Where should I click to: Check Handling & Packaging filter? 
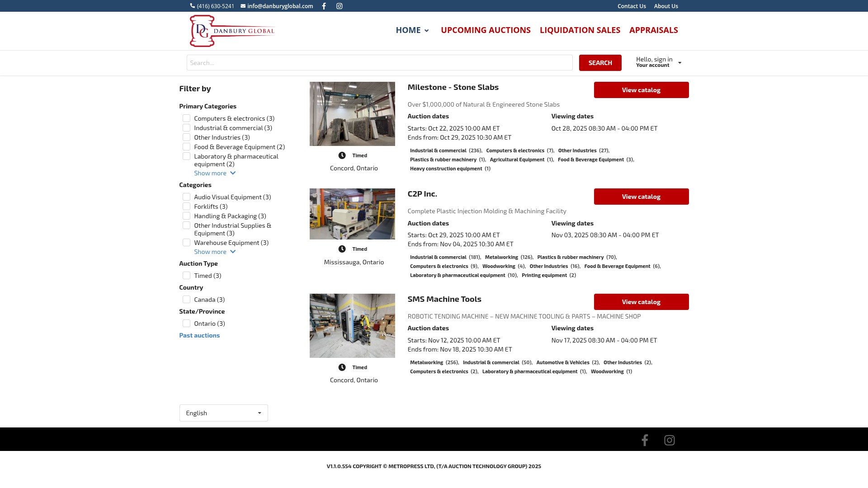click(186, 216)
